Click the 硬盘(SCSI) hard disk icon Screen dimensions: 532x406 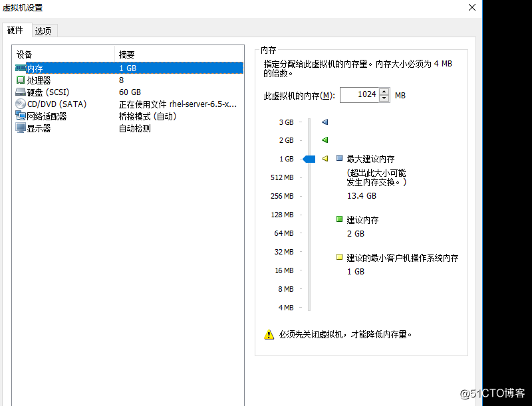pyautogui.click(x=19, y=92)
